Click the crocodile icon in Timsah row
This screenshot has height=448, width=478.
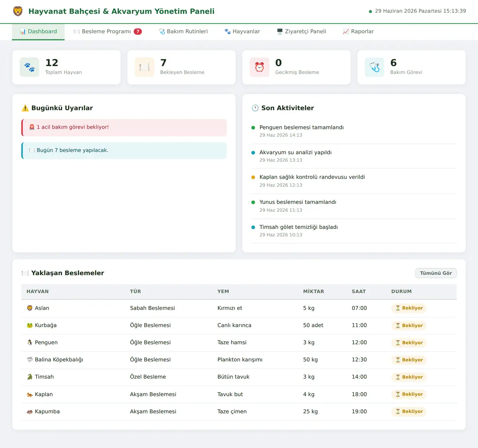coord(29,377)
